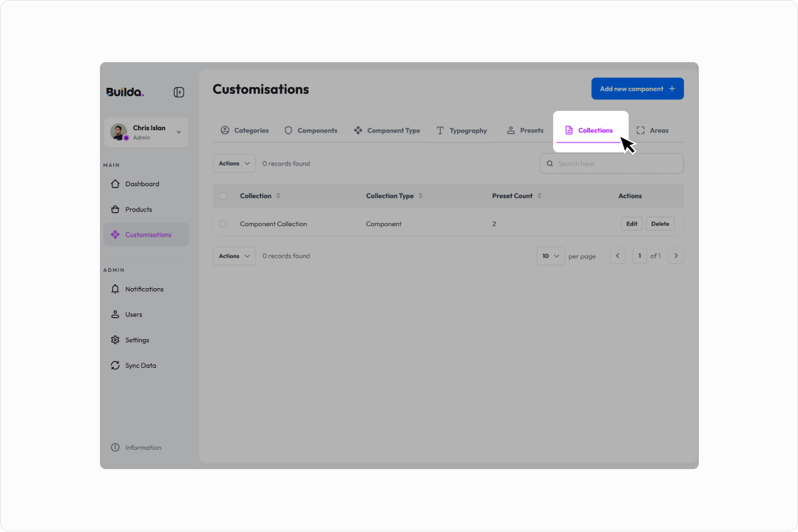Switch to the Areas tab
This screenshot has width=798, height=532.
click(x=652, y=131)
